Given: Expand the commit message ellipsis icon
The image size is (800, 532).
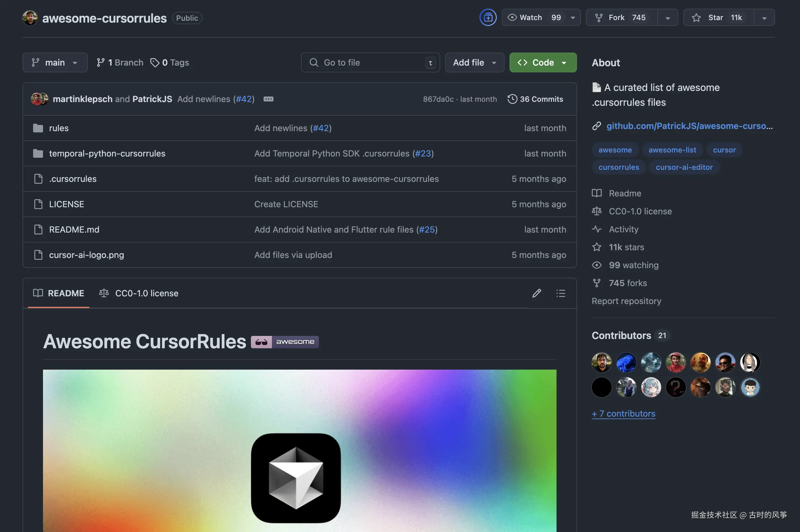Looking at the screenshot, I should [268, 99].
